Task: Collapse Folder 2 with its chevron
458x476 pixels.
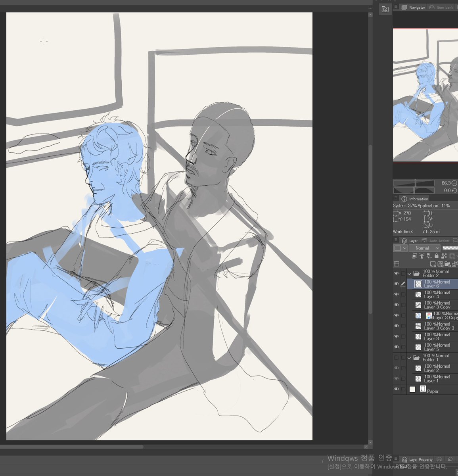Action: (x=409, y=273)
